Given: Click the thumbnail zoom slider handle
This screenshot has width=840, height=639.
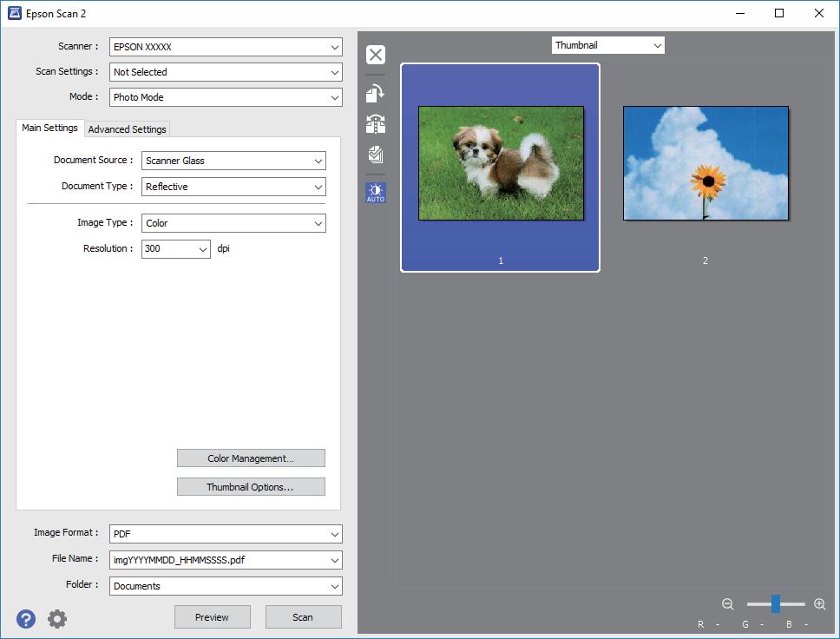Looking at the screenshot, I should [x=775, y=603].
